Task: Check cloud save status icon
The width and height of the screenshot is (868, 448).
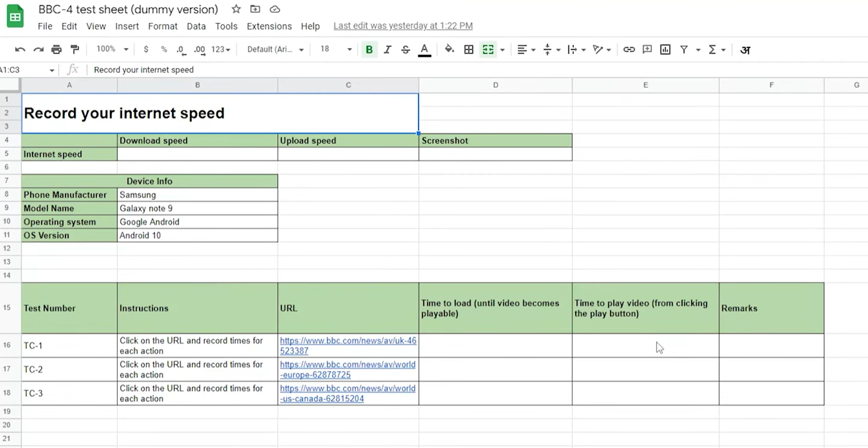Action: [x=275, y=9]
